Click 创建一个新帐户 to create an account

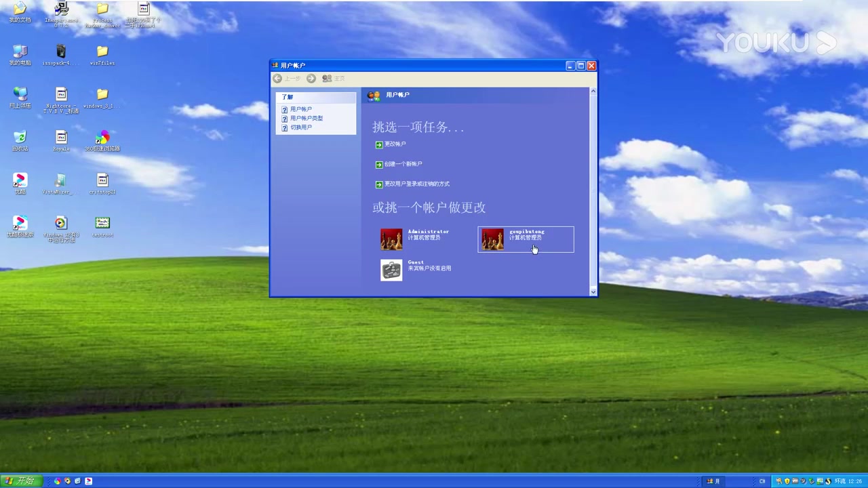(403, 164)
